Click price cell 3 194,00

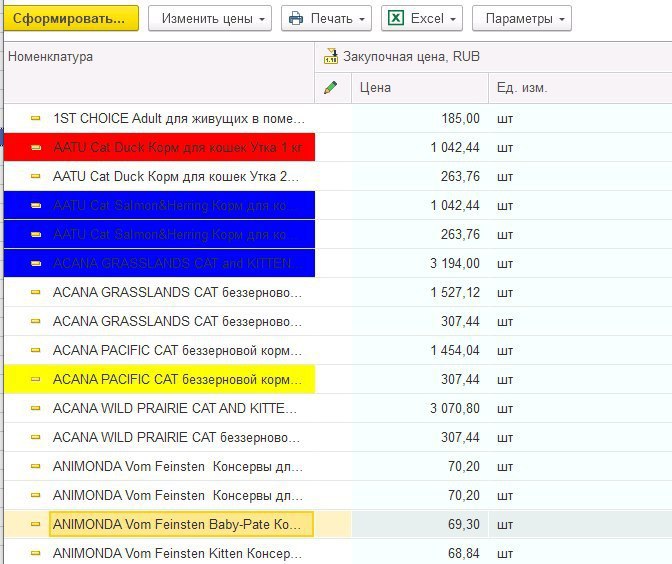[420, 263]
